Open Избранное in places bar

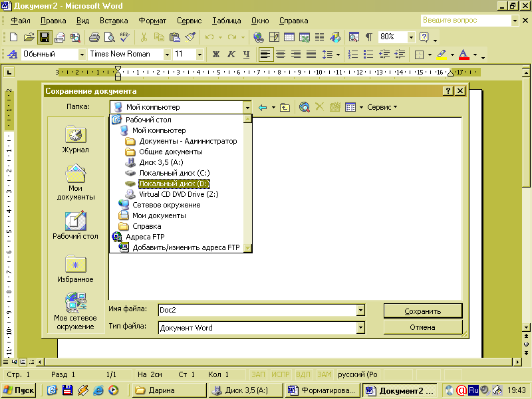(75, 269)
